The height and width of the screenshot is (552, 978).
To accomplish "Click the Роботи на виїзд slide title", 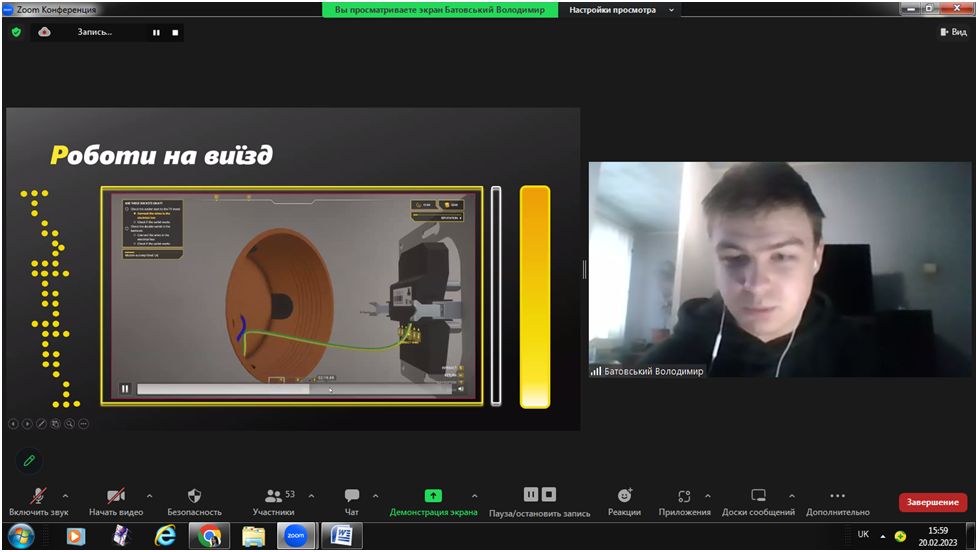I will click(161, 155).
